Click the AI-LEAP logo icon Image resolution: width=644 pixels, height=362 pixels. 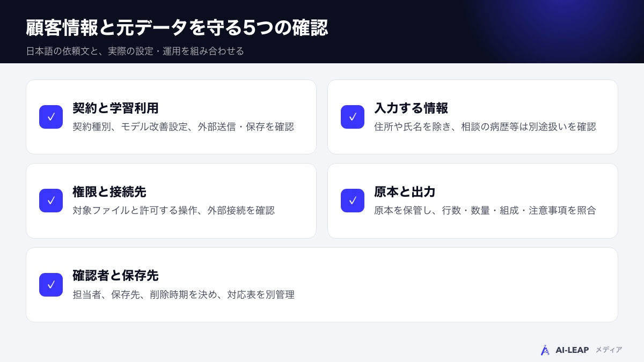point(545,350)
